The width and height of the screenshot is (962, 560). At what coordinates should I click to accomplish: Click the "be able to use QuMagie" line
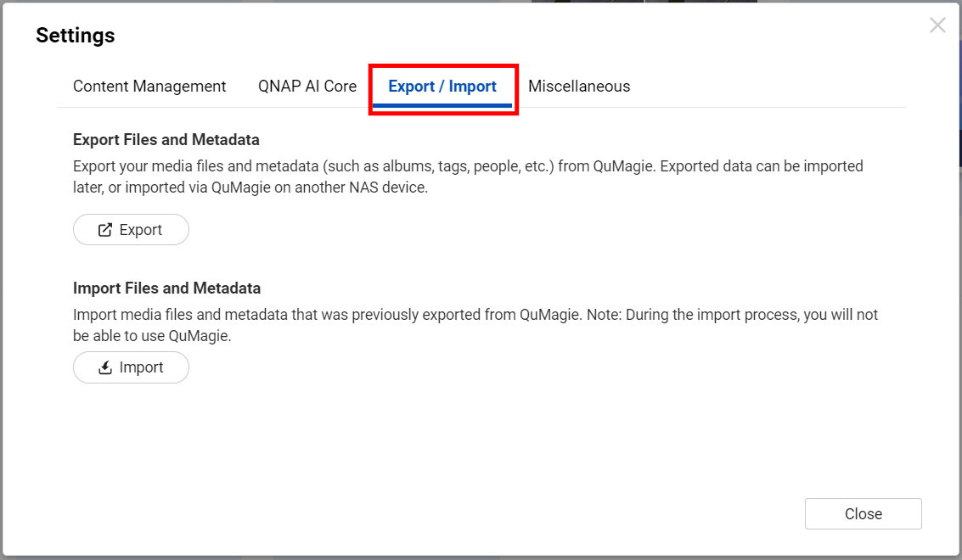click(x=152, y=336)
